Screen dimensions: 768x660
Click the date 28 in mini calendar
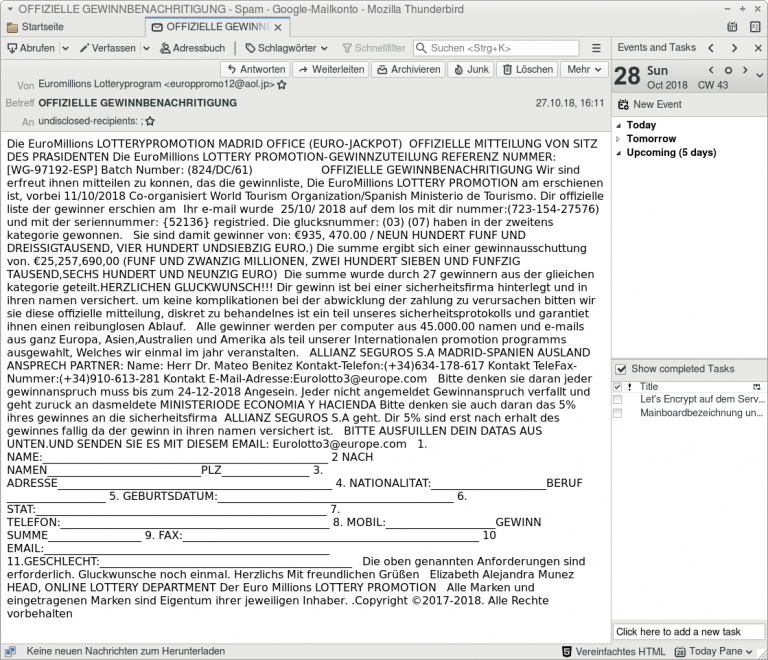click(627, 76)
